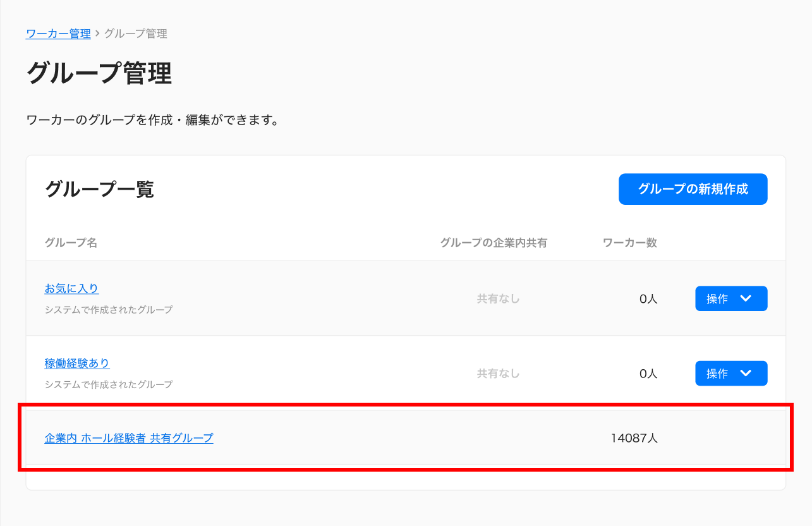Expand 操作 dropdown in お気に入り row
The image size is (812, 526).
click(x=731, y=298)
